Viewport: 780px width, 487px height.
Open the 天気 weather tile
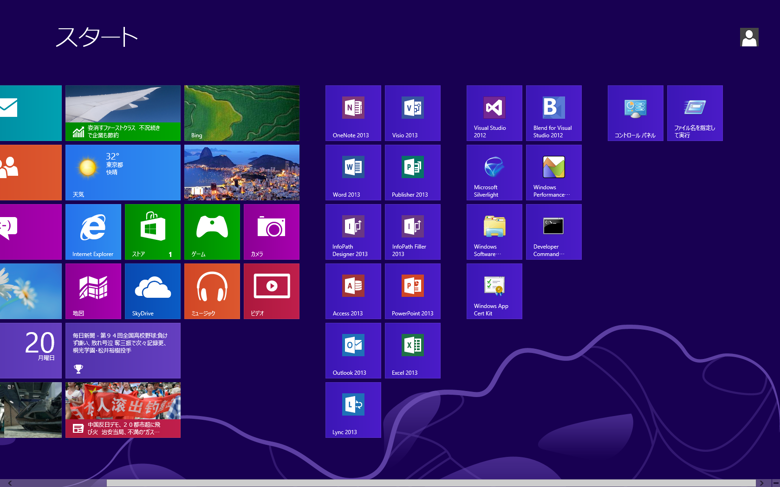point(123,173)
